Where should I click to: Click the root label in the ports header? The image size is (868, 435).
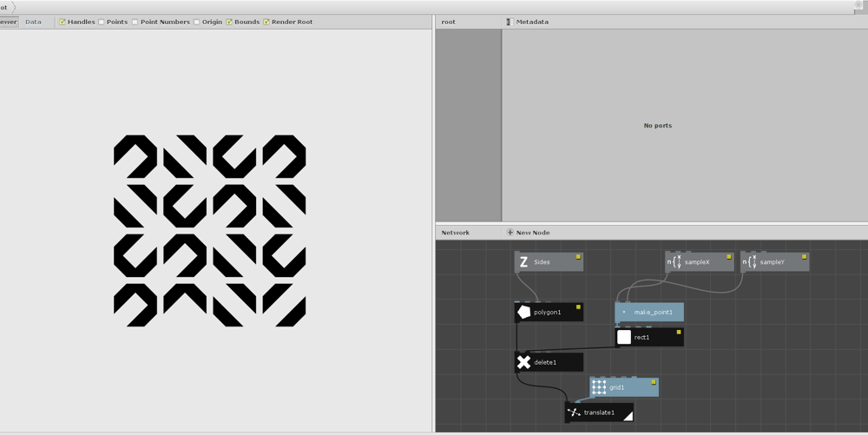449,22
